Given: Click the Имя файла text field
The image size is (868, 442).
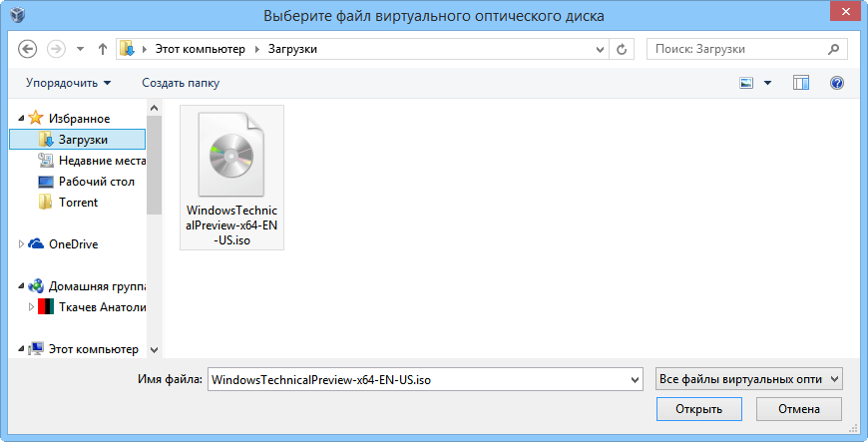Looking at the screenshot, I should tap(425, 380).
